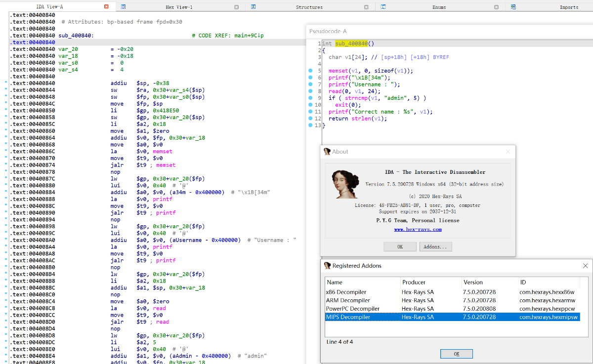Sort addons by the Producer column header
This screenshot has width=593, height=364.
[x=414, y=283]
